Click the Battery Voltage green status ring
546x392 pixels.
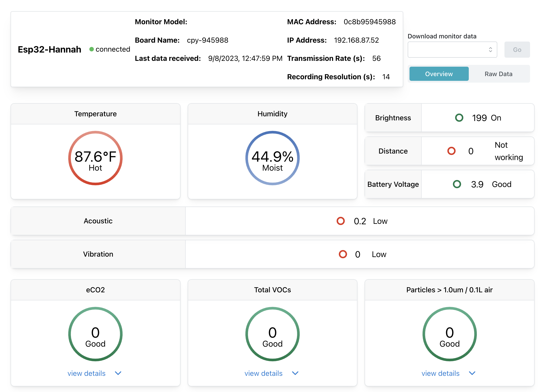tap(457, 184)
